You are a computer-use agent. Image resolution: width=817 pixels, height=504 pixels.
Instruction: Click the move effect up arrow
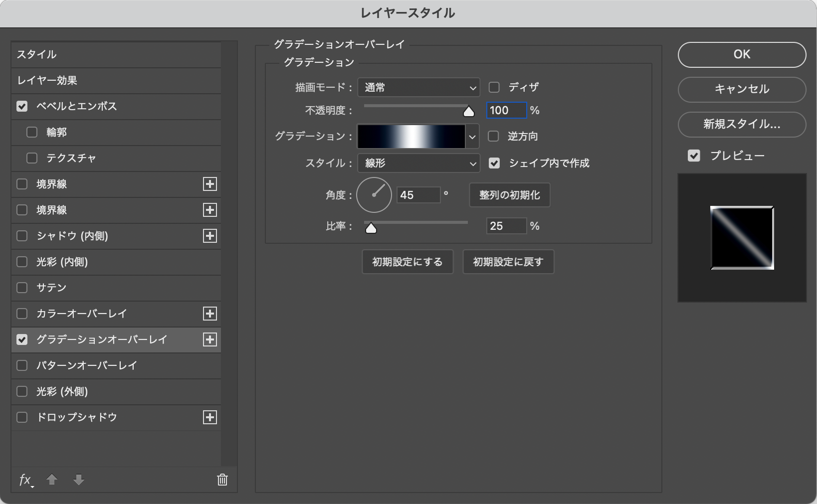click(x=52, y=480)
